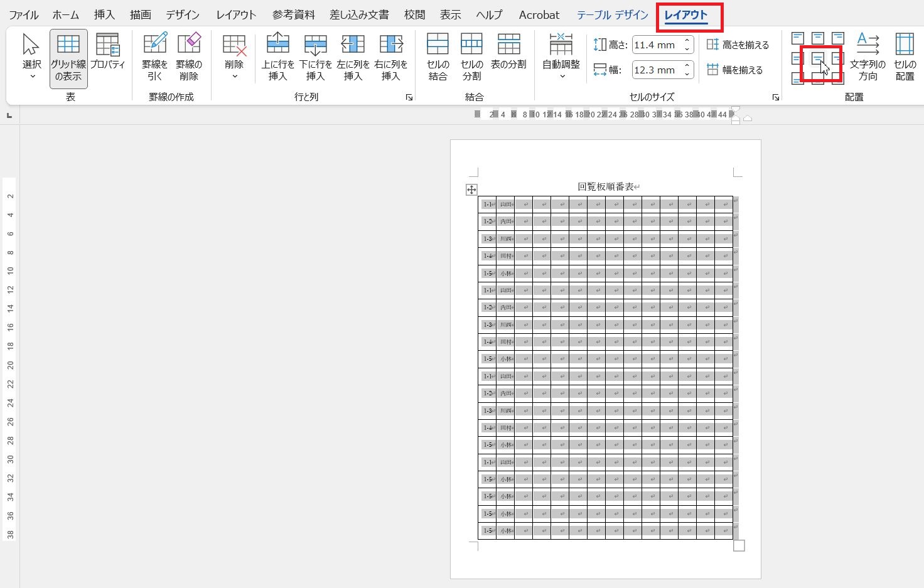This screenshot has height=588, width=924.
Task: Insert a row above with 上に行を挿入
Action: [x=277, y=56]
